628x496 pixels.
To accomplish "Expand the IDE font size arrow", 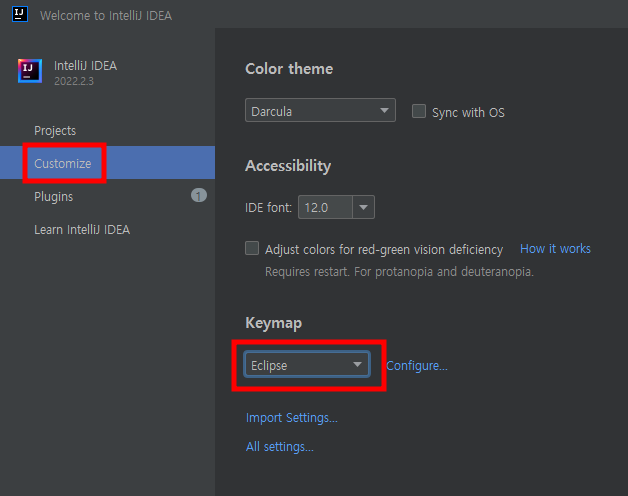I will click(x=363, y=207).
